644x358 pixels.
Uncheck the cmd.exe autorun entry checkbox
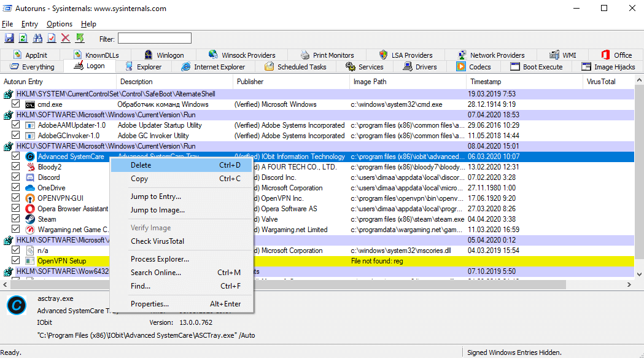tap(16, 104)
